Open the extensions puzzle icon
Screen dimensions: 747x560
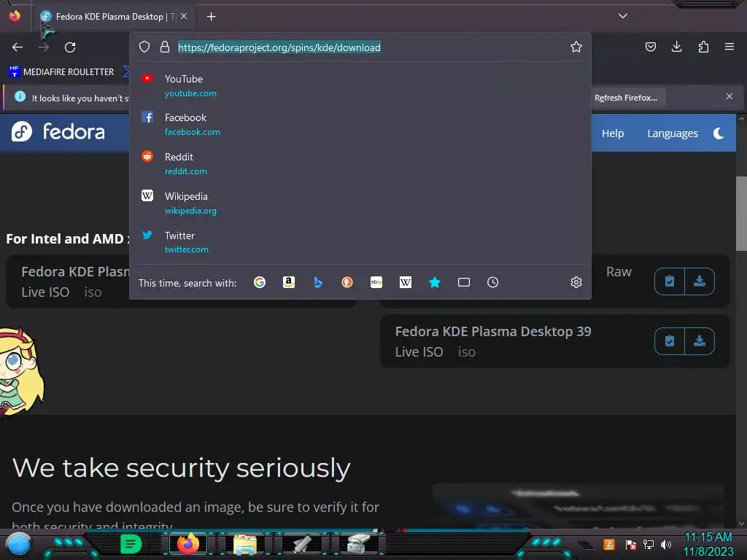click(703, 47)
